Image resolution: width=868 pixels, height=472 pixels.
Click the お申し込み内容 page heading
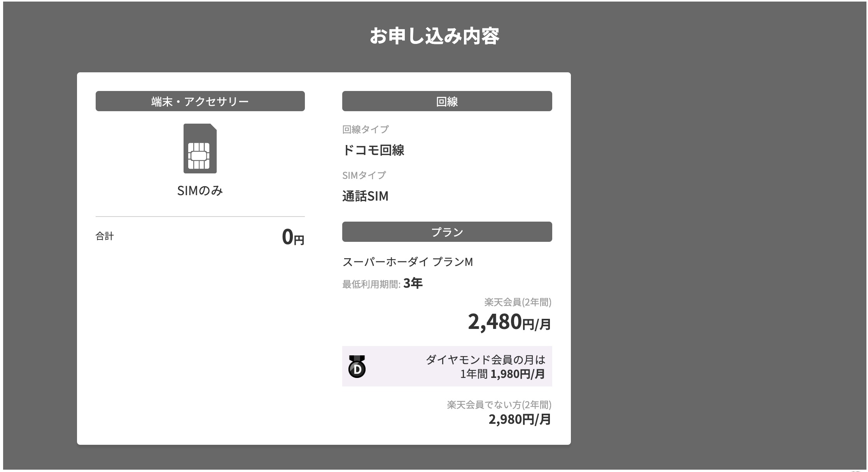[434, 36]
